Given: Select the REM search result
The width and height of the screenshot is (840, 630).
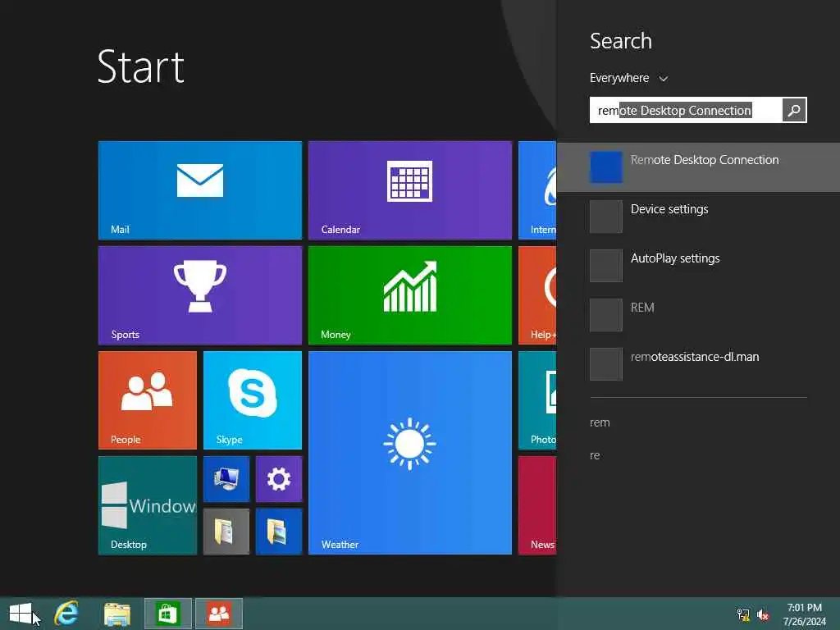Looking at the screenshot, I should click(x=699, y=315).
